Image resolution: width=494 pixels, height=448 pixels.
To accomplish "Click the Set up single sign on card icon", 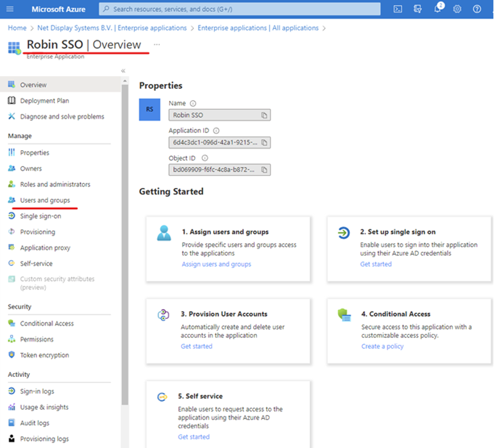I will [x=344, y=233].
